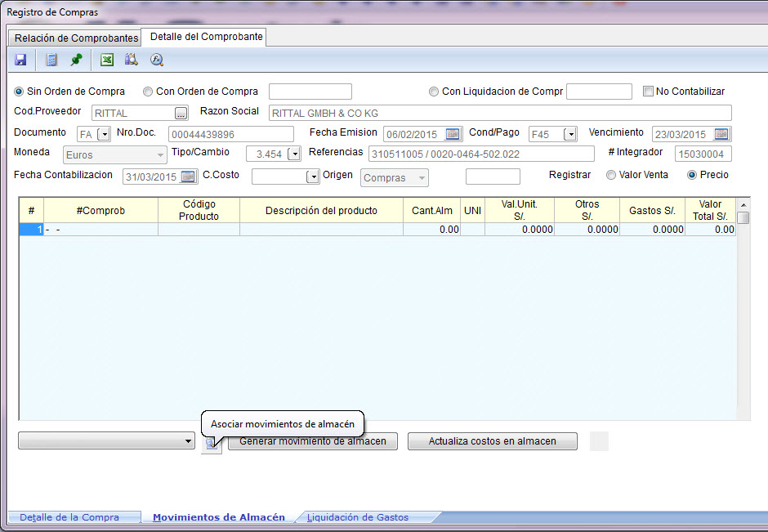
Task: Click the green pushpin icon
Action: click(x=76, y=60)
